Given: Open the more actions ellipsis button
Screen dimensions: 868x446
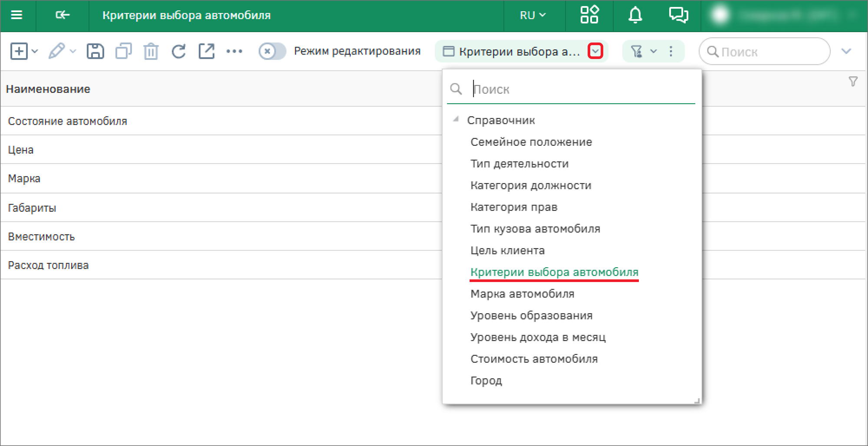Looking at the screenshot, I should point(234,51).
